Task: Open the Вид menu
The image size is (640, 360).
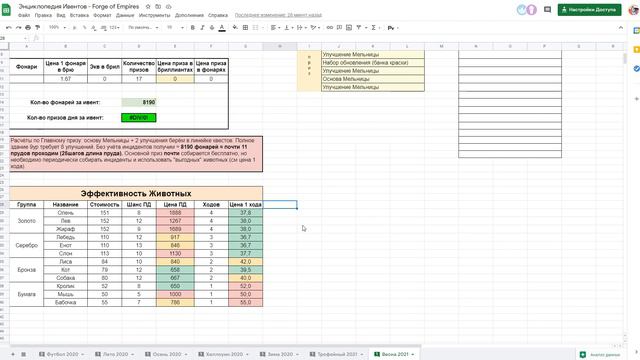Action: pyautogui.click(x=61, y=15)
